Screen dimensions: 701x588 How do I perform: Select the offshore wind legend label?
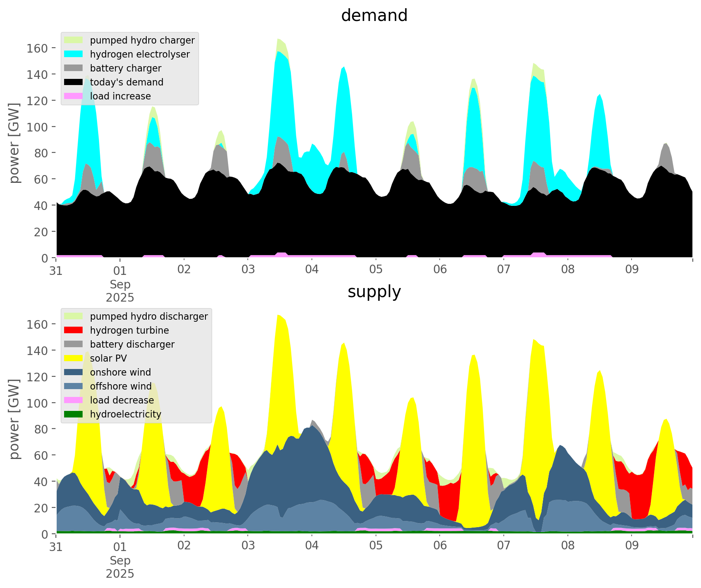pyautogui.click(x=120, y=386)
